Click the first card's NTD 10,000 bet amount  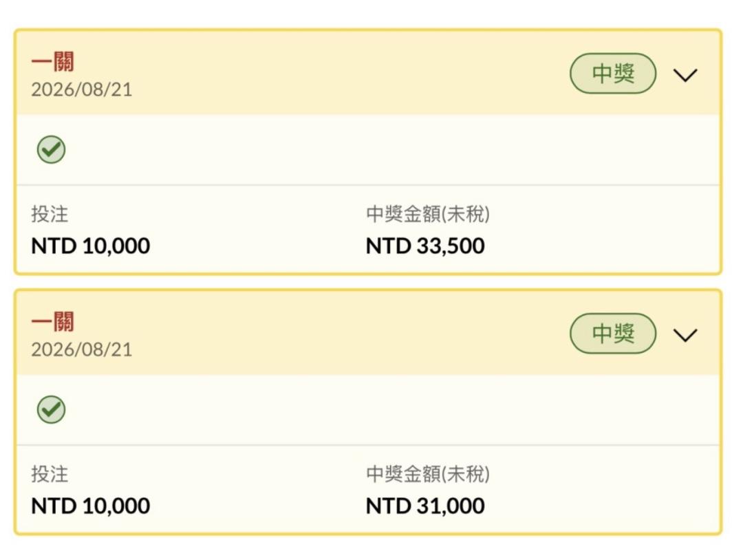[91, 246]
